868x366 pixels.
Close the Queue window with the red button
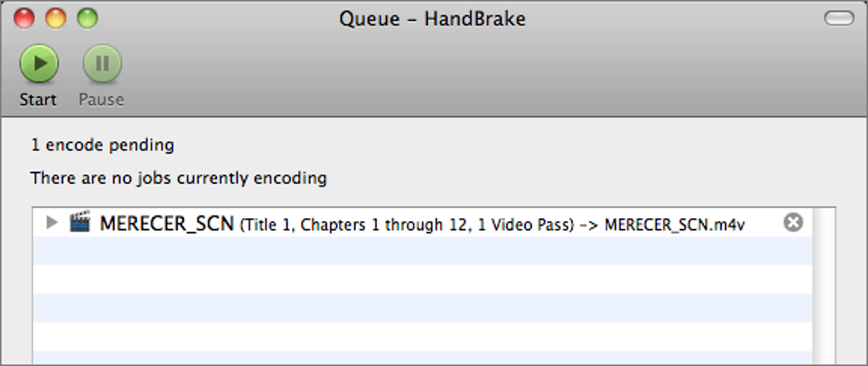coord(25,18)
